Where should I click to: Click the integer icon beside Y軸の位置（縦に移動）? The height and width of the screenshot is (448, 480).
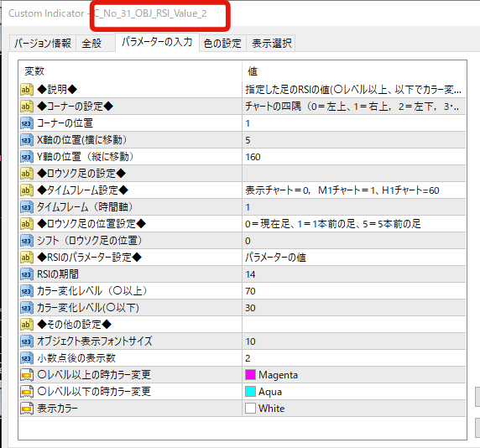tap(27, 157)
